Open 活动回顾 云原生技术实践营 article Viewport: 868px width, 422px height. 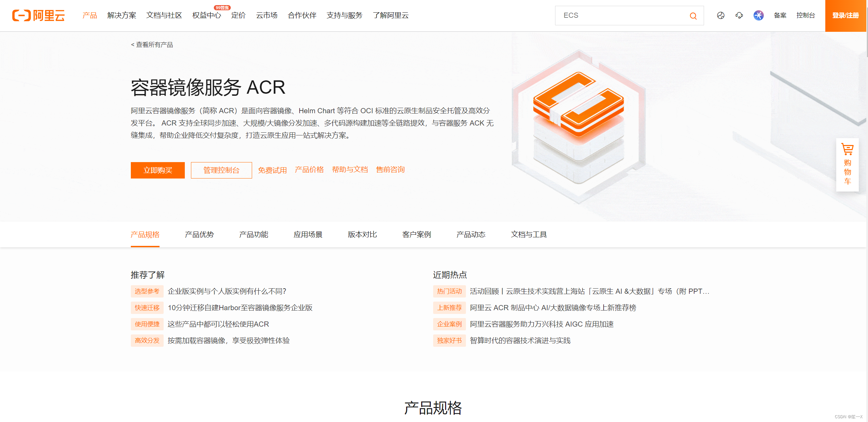click(x=590, y=291)
